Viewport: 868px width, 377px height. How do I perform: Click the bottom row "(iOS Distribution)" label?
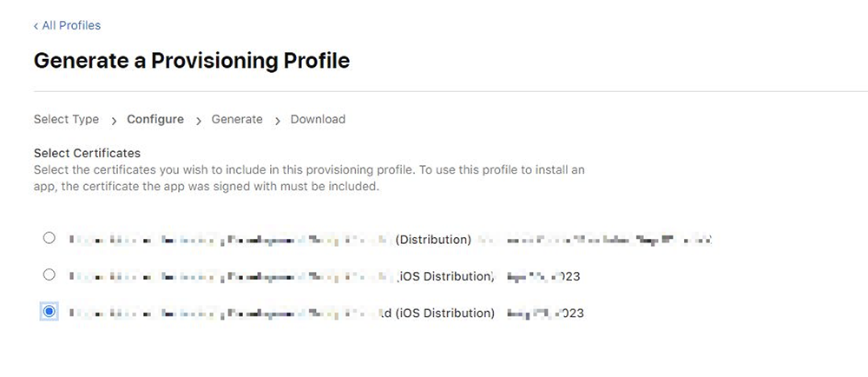pos(445,313)
